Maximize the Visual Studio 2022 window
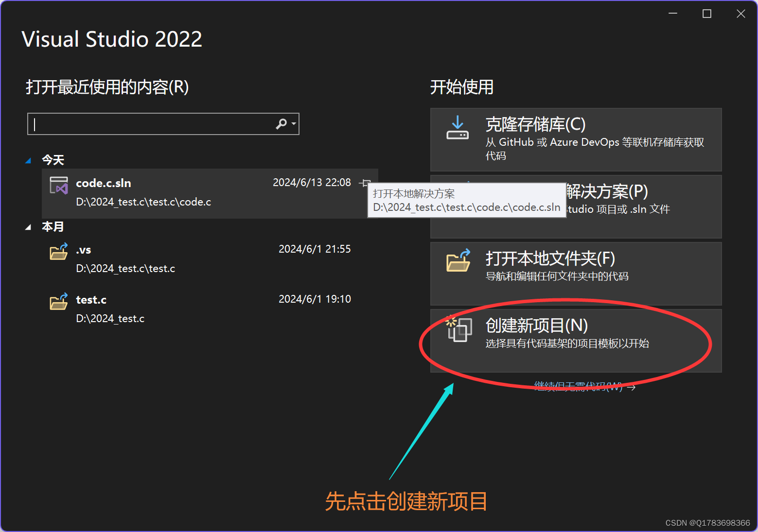This screenshot has width=758, height=532. [707, 14]
